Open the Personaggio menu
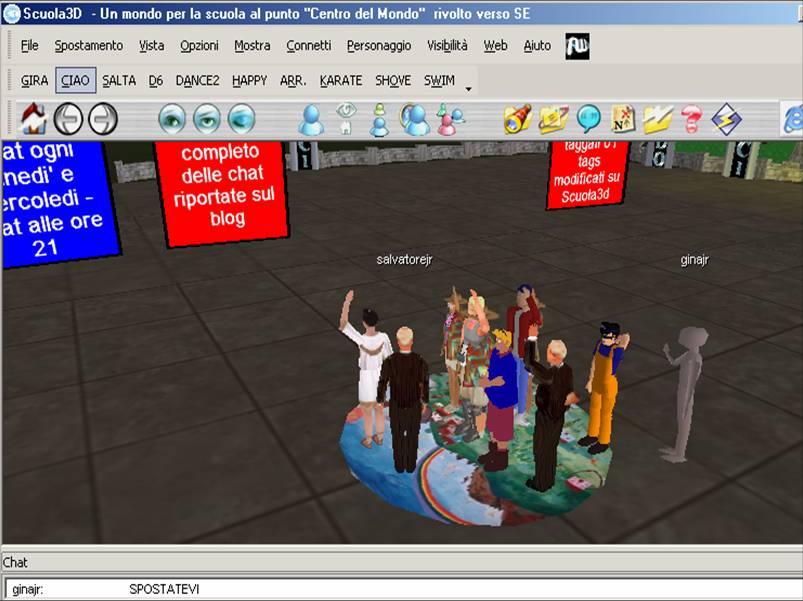Image resolution: width=803 pixels, height=601 pixels. click(379, 46)
